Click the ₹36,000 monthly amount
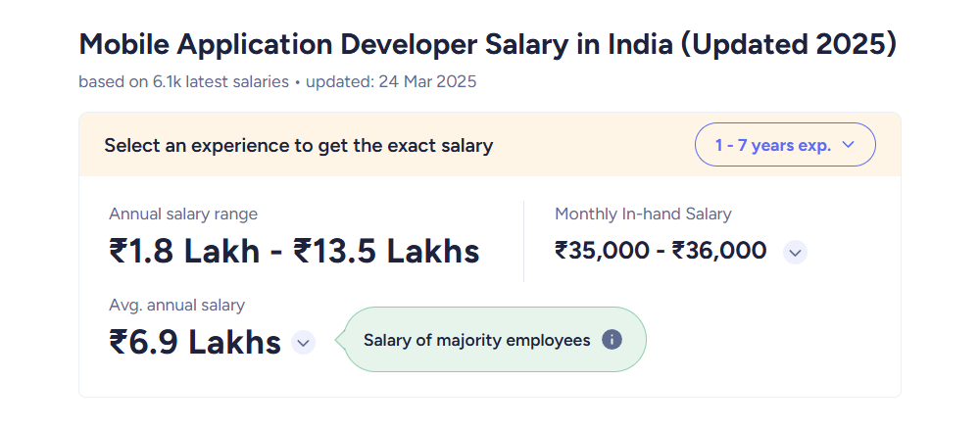Screen dimensions: 980x429 (719, 251)
